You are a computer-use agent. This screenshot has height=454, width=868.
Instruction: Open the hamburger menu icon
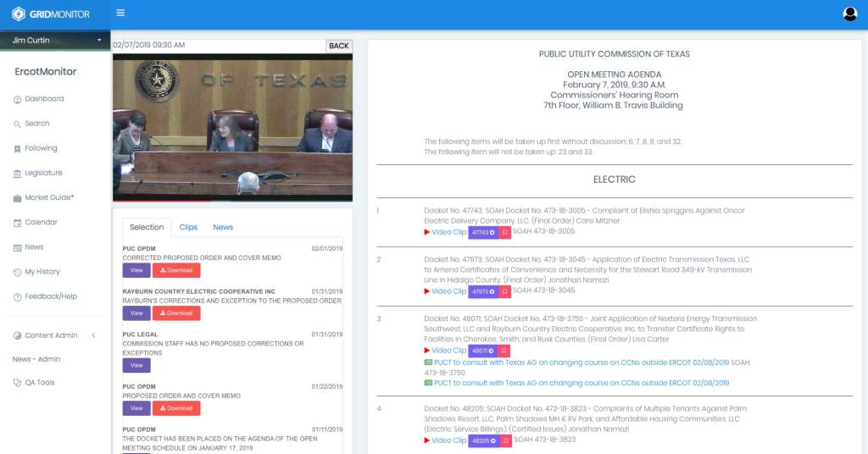[x=120, y=13]
